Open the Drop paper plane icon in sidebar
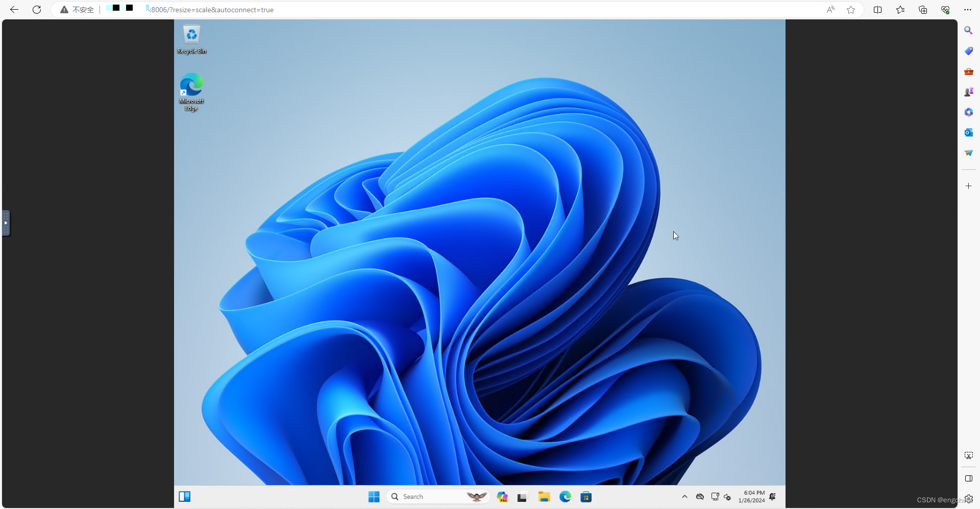 (x=968, y=153)
